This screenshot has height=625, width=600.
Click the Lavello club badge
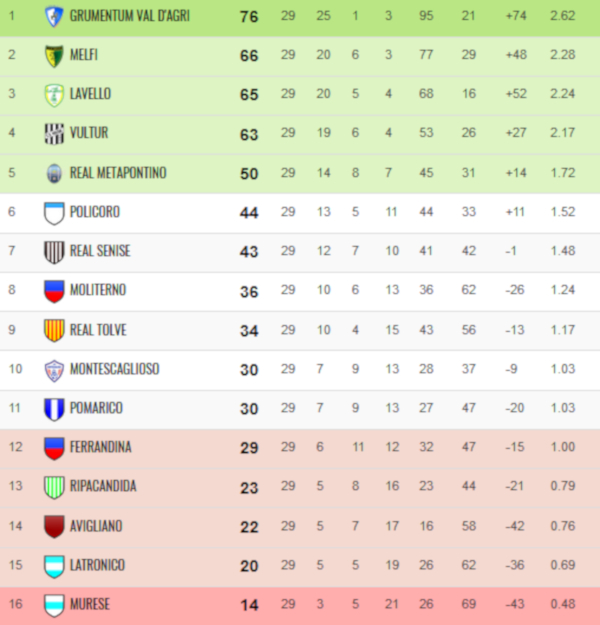pyautogui.click(x=54, y=95)
